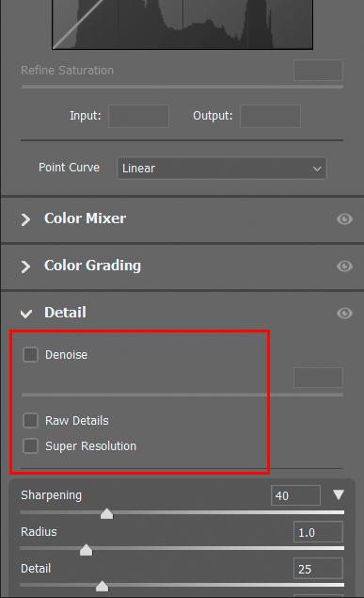This screenshot has height=598, width=364.
Task: Click the Radius slider handle
Action: point(86,550)
